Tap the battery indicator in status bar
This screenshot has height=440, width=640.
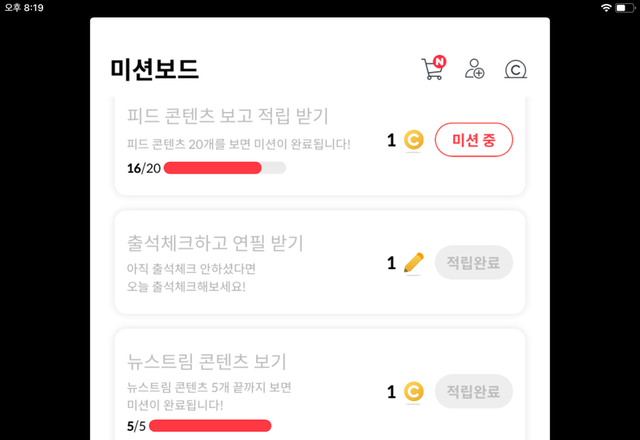[625, 8]
